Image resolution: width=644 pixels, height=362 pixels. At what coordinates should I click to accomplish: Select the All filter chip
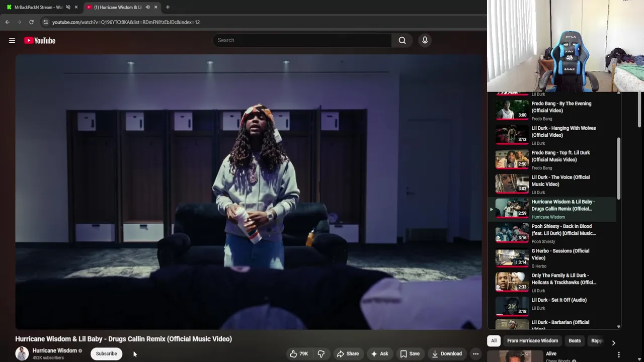click(494, 341)
